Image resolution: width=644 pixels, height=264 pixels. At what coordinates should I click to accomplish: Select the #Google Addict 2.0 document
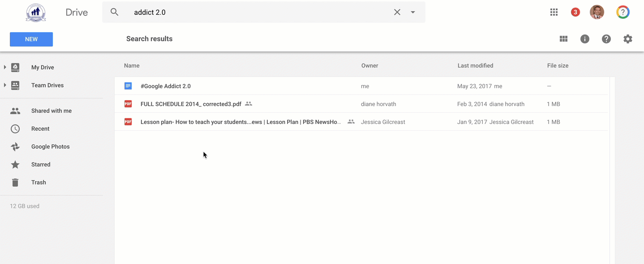(166, 86)
